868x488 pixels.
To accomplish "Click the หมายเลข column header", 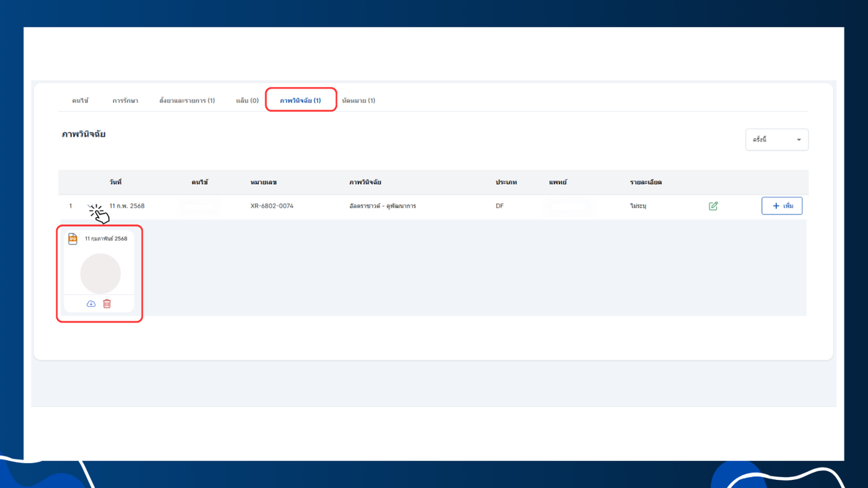I will tap(263, 182).
